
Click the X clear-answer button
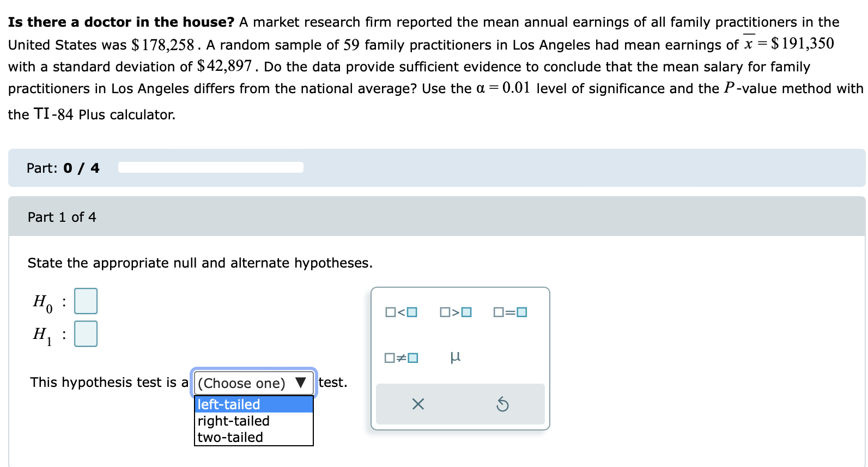click(x=417, y=404)
